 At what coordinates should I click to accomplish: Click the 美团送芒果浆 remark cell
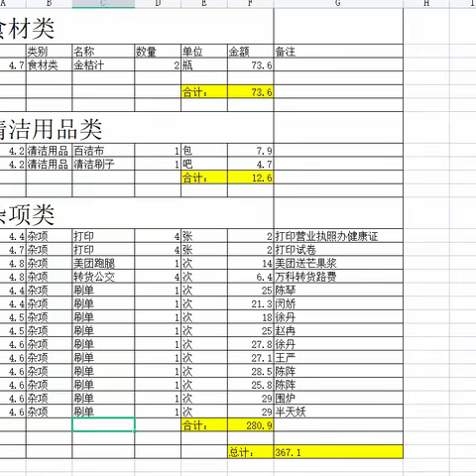tap(338, 263)
